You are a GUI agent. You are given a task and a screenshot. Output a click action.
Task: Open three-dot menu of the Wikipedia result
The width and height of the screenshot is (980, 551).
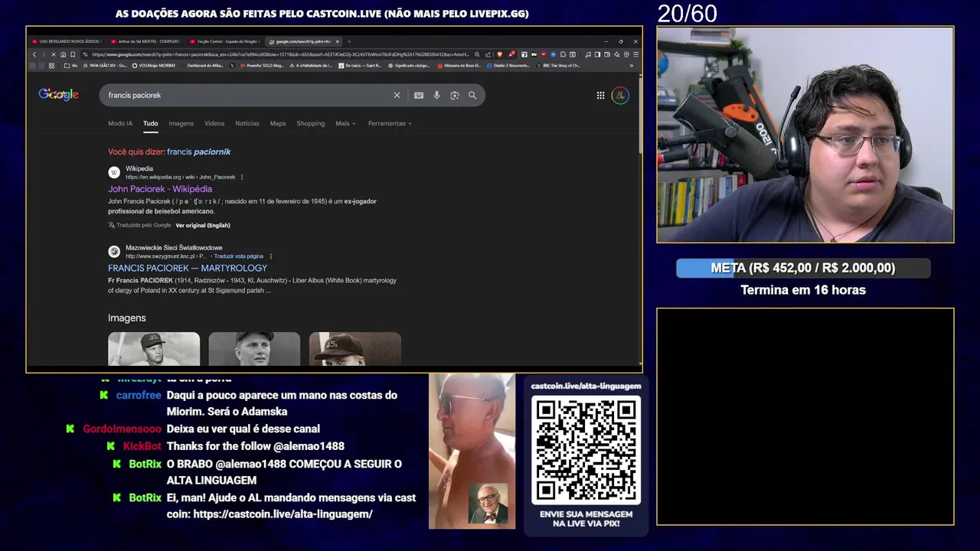pos(242,177)
